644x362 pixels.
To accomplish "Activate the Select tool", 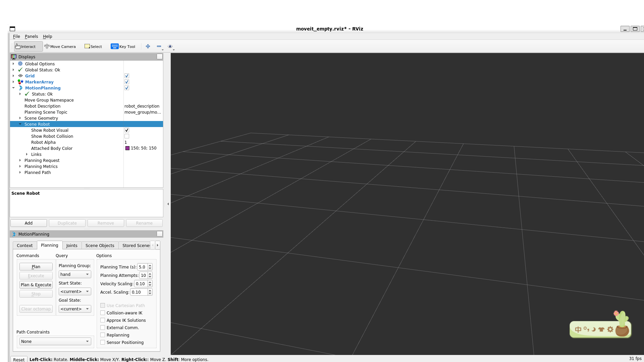I will tap(93, 47).
